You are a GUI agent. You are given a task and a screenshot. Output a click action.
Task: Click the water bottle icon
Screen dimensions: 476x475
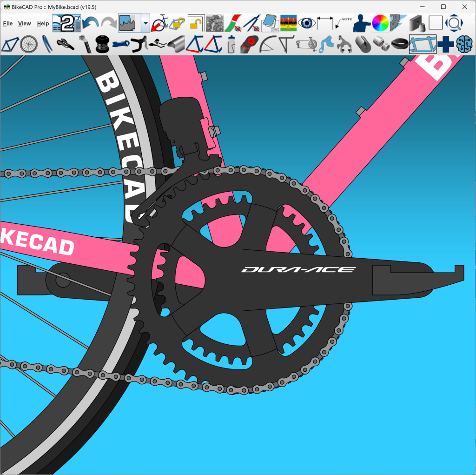point(231,44)
